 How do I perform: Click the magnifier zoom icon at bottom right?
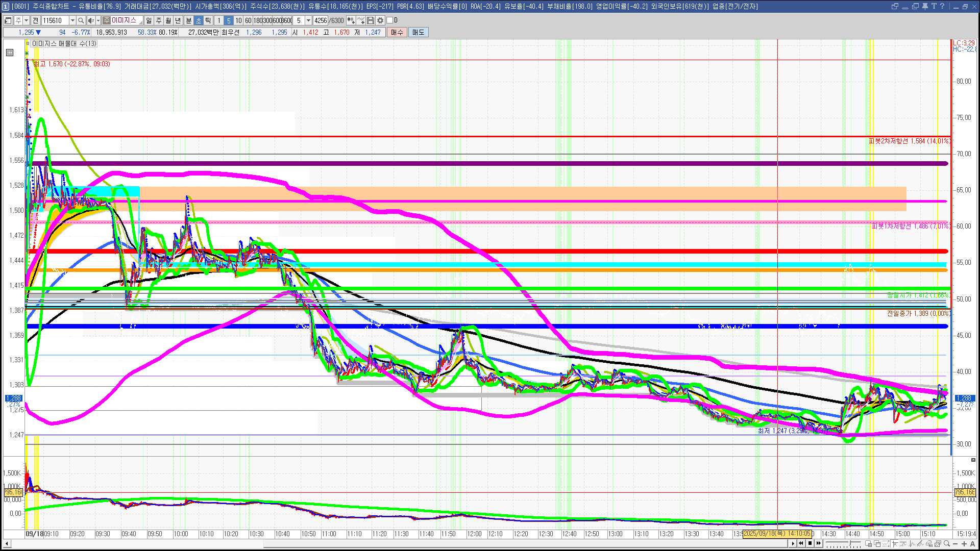coord(947,544)
